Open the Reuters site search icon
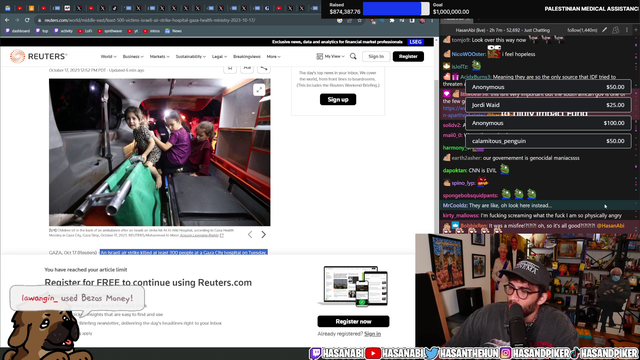 tap(353, 56)
